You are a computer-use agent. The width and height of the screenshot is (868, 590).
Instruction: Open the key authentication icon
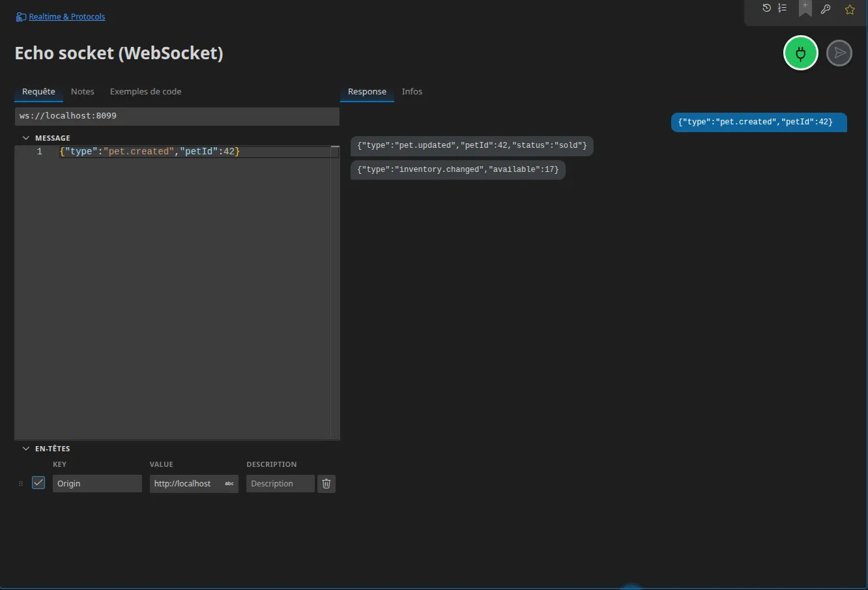pos(826,9)
